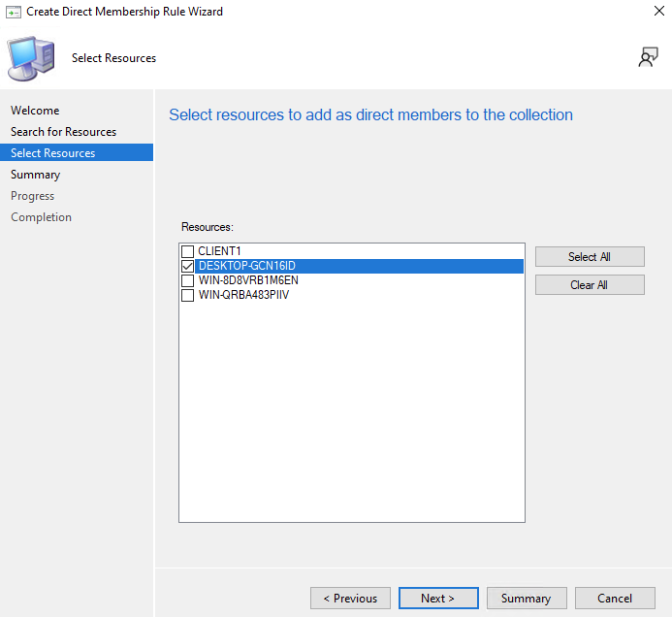Click the person feedback icon at top right
672x617 pixels.
(648, 58)
